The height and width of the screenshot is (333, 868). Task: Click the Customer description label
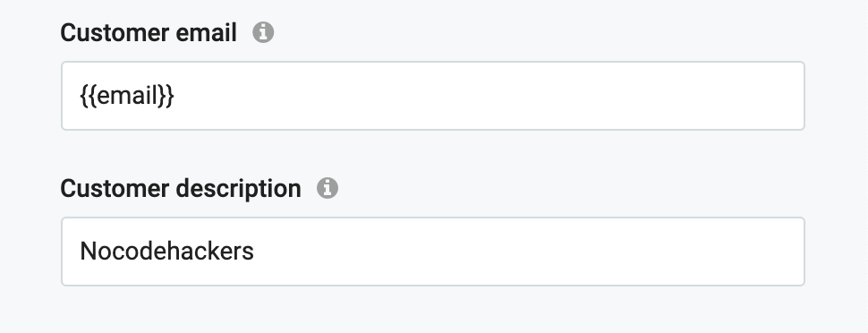coord(181,189)
